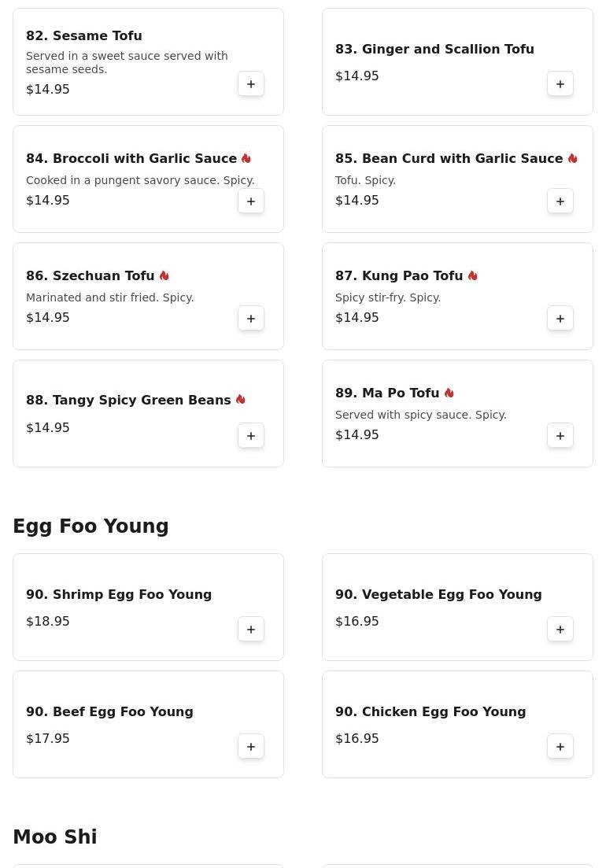
Task: Add Bean Curd with Garlic Sauce
Action: [x=560, y=201]
